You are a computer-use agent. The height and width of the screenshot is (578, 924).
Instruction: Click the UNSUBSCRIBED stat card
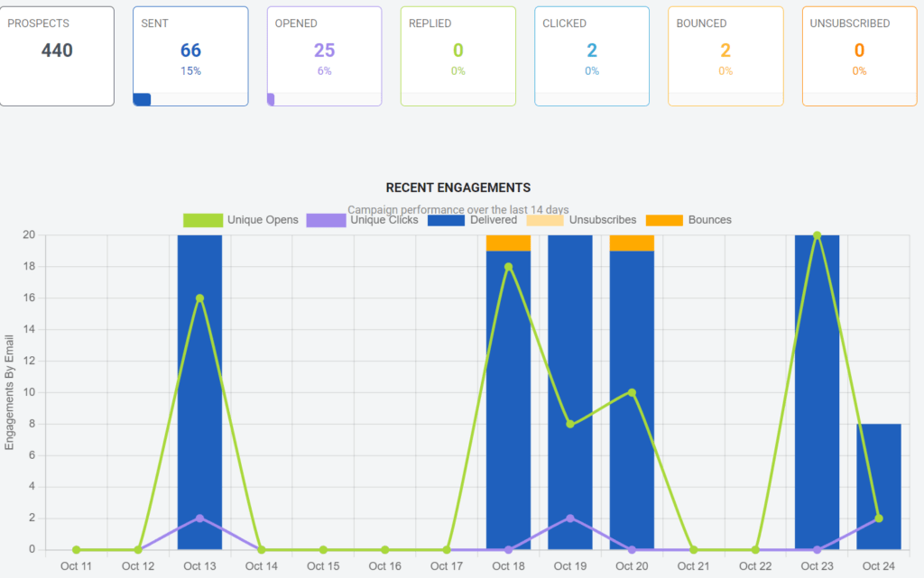(x=858, y=54)
